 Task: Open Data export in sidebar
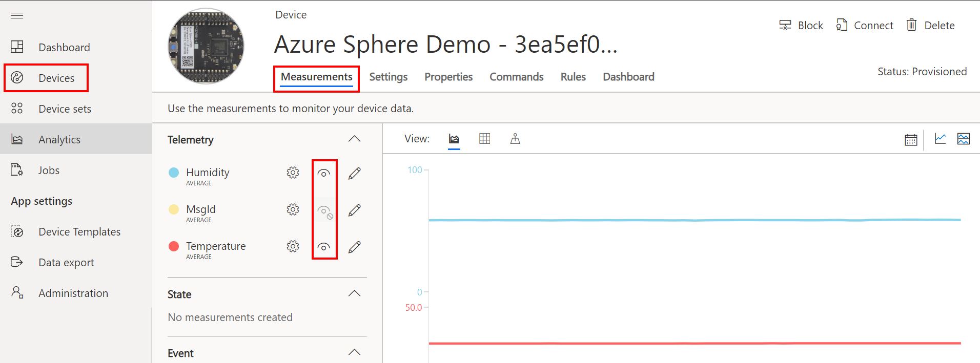coord(66,262)
